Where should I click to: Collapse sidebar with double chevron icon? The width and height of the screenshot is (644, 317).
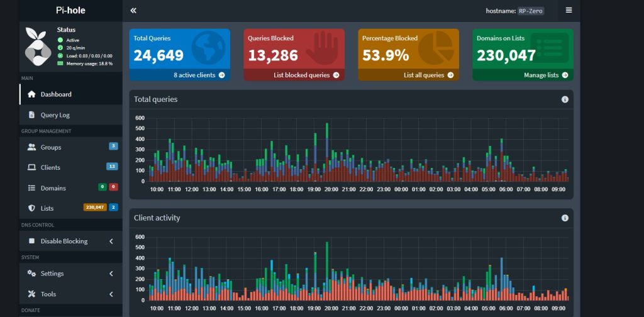133,11
